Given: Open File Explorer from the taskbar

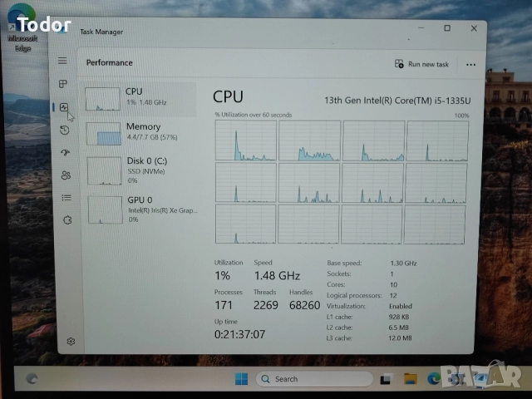Looking at the screenshot, I should click(x=410, y=379).
